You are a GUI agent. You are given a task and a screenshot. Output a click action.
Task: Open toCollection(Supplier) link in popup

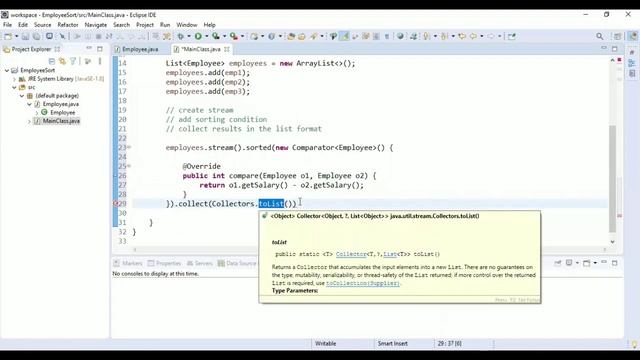pos(362,283)
